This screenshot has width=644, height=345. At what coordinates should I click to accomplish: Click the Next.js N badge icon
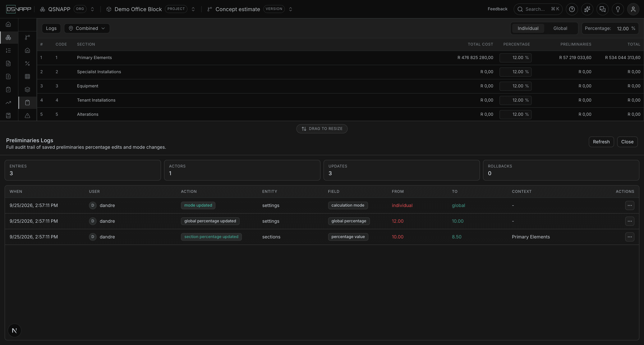click(15, 330)
